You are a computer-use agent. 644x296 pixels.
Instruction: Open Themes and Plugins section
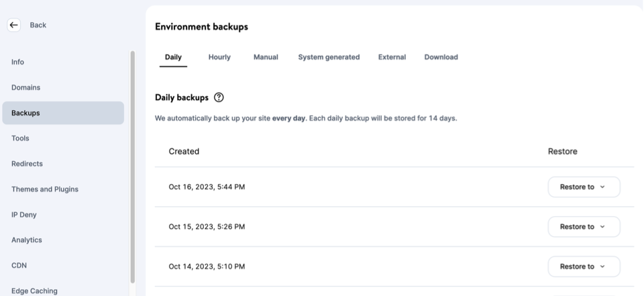point(45,189)
